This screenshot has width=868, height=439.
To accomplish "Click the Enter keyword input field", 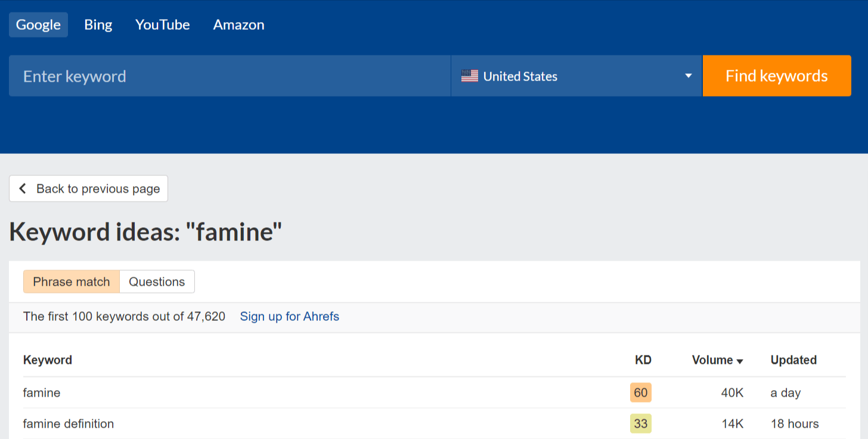I will (230, 76).
